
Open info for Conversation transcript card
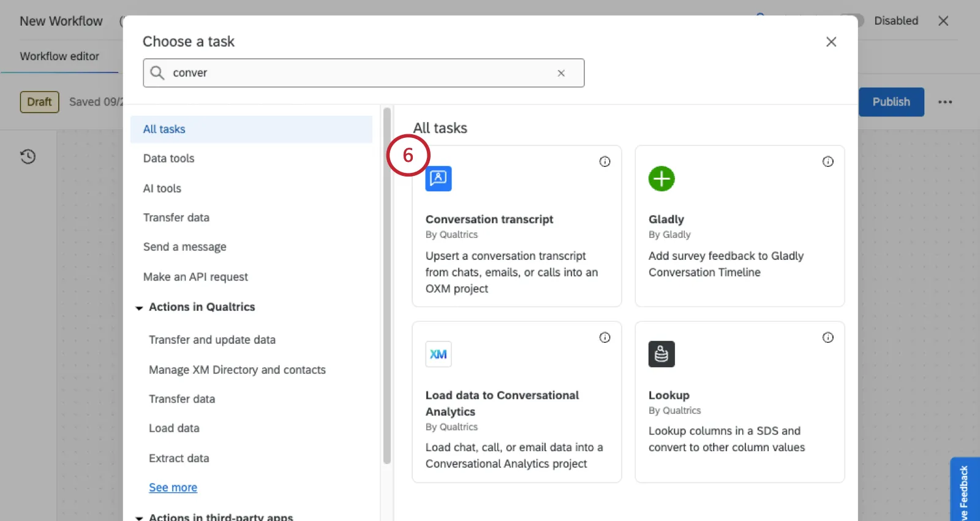click(605, 162)
